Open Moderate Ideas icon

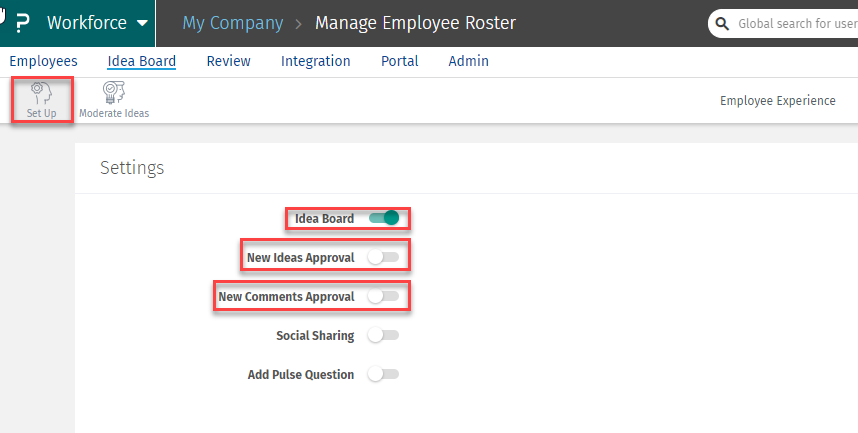click(114, 93)
